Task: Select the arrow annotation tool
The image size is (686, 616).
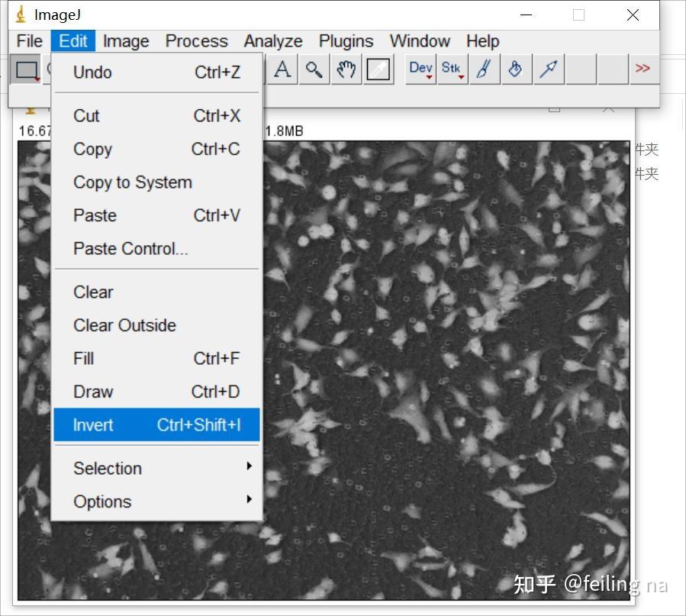Action: coord(548,69)
